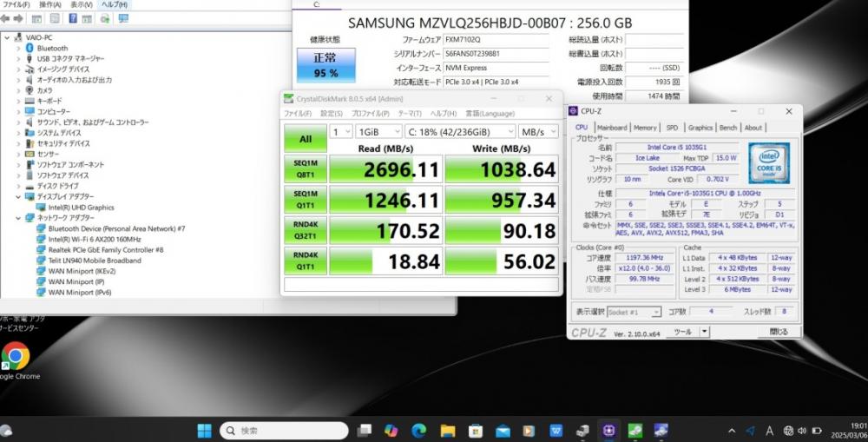
Task: Click the Bluetooth category icon in device tree
Action: [30, 48]
